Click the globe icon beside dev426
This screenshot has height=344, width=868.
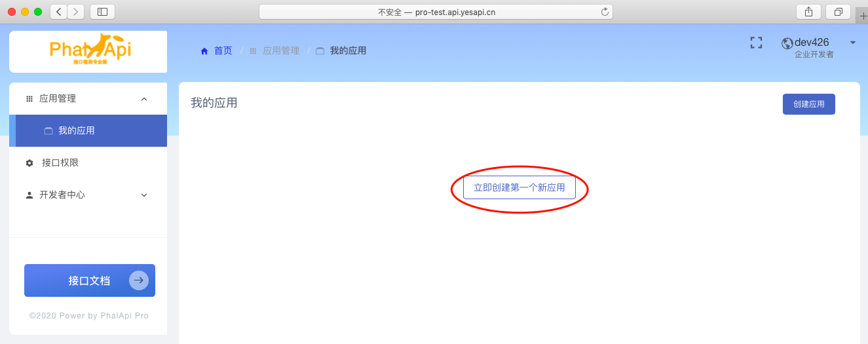[x=787, y=43]
